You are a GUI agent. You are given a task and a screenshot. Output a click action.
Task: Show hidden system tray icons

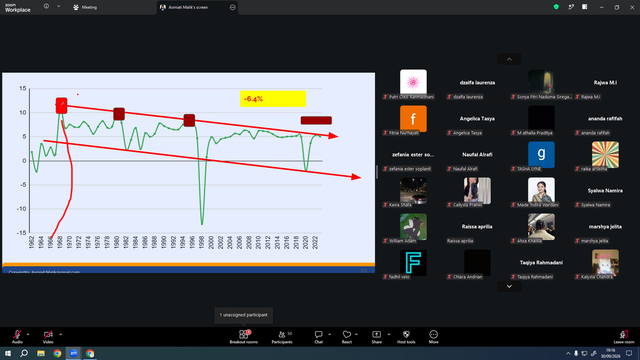tap(568, 353)
